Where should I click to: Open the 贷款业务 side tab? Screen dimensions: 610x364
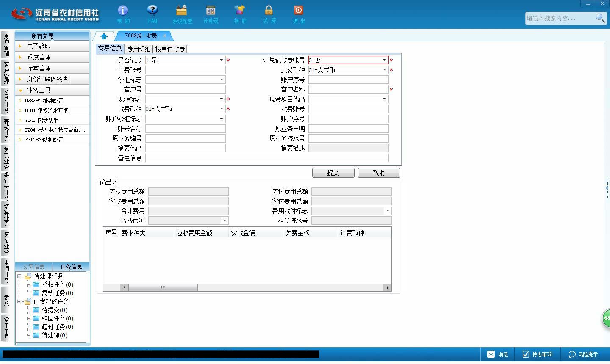6,157
